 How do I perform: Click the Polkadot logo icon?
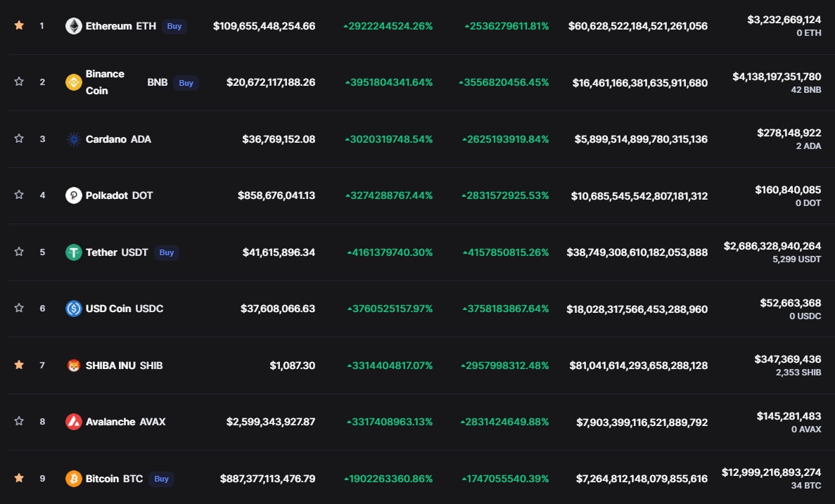click(73, 195)
